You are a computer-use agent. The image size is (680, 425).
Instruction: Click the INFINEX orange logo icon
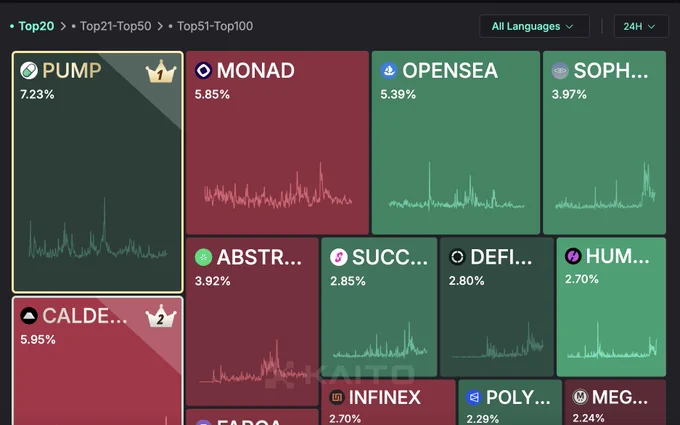click(x=337, y=397)
